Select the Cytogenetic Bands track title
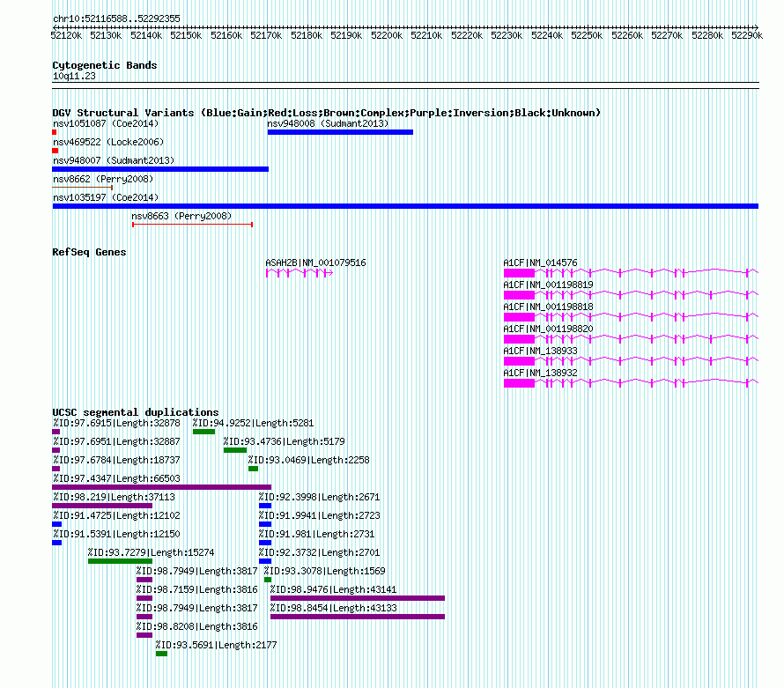Image resolution: width=784 pixels, height=688 pixels. 105,65
